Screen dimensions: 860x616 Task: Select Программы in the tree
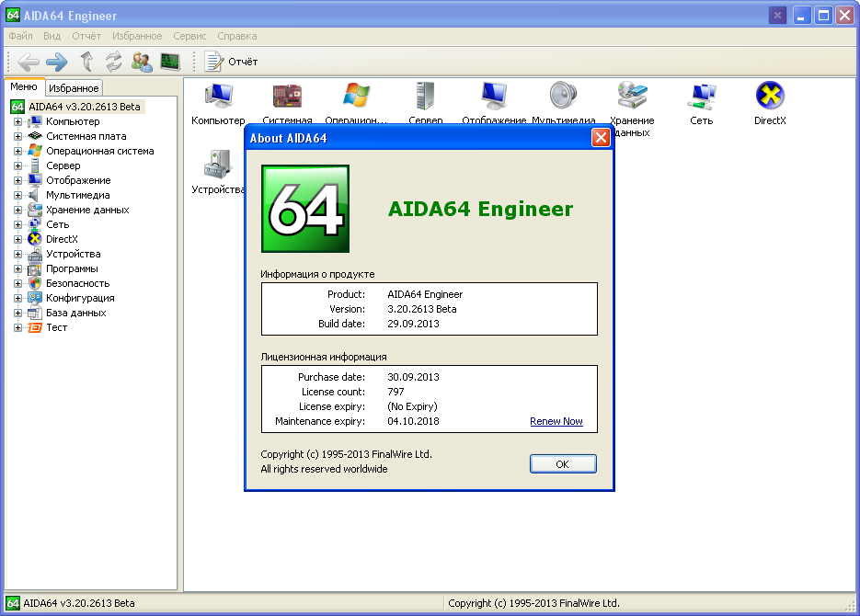(72, 268)
